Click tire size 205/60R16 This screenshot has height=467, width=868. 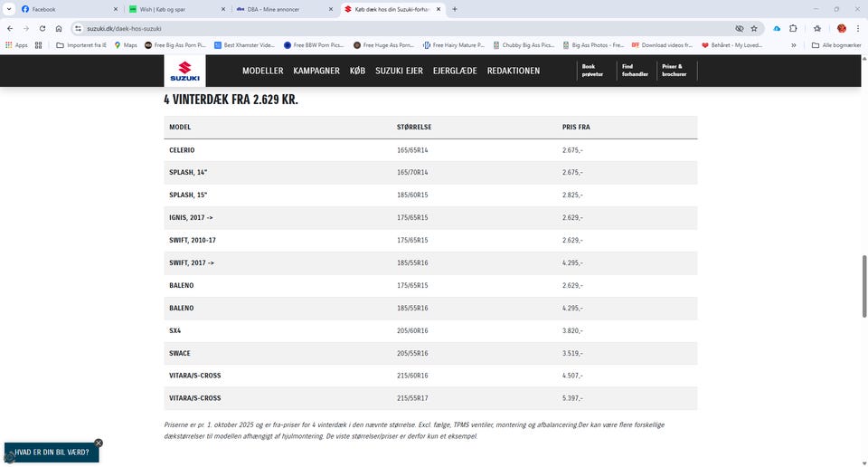(412, 330)
